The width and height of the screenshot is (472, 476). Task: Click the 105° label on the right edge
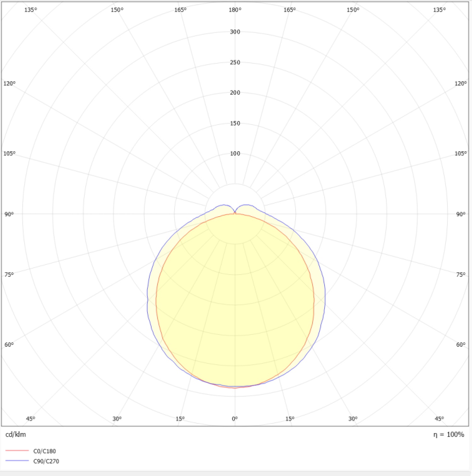pyautogui.click(x=461, y=154)
